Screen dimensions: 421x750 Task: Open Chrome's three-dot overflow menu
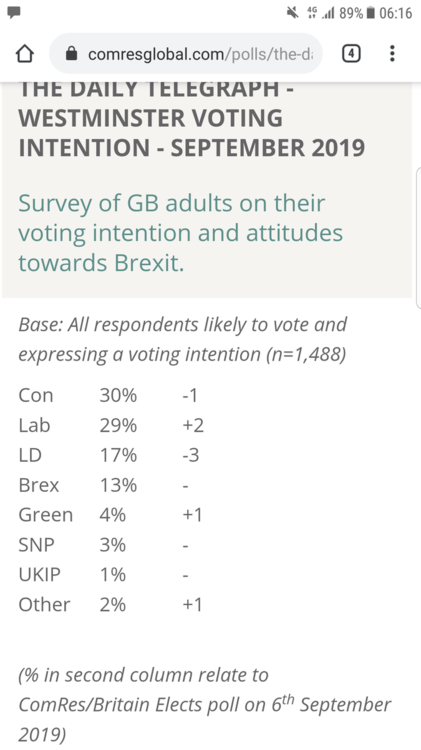point(392,54)
